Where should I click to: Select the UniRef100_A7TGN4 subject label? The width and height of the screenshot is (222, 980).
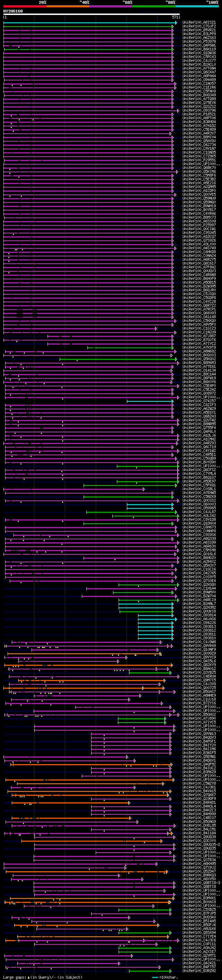pyautogui.click(x=199, y=68)
